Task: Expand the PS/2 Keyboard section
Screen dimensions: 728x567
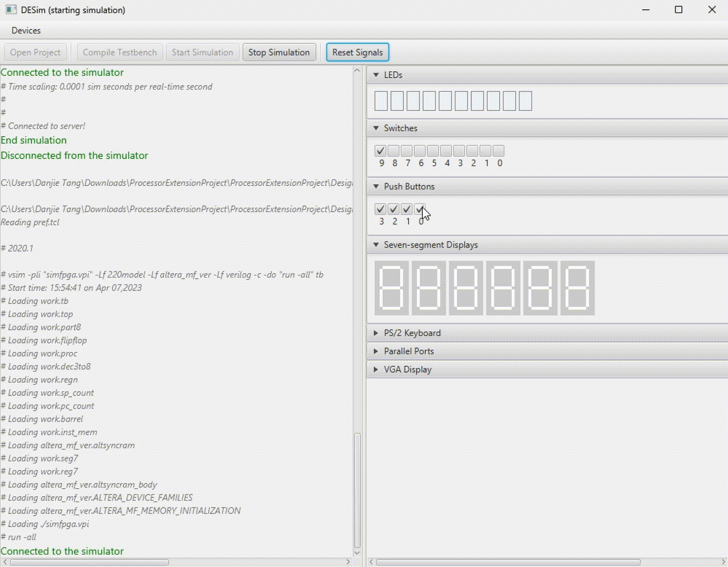Action: click(x=376, y=333)
